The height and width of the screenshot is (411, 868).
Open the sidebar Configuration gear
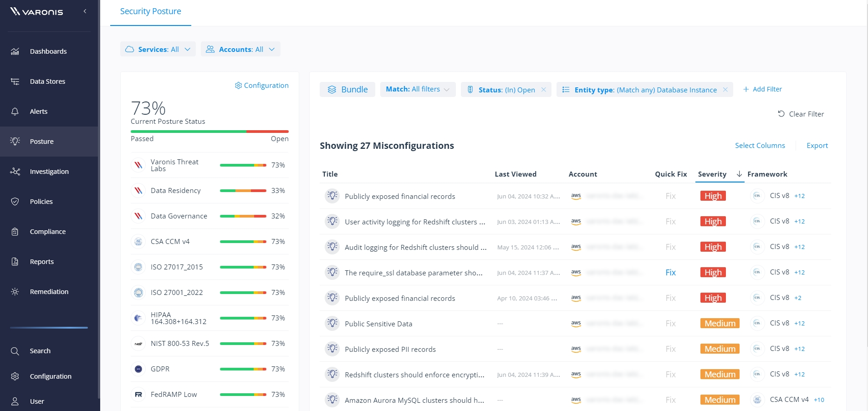(15, 376)
